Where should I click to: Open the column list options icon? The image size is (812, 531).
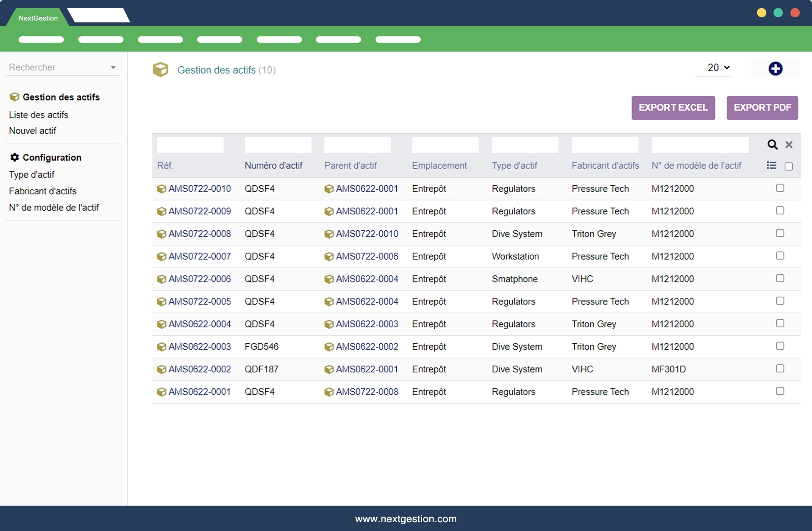(x=771, y=165)
